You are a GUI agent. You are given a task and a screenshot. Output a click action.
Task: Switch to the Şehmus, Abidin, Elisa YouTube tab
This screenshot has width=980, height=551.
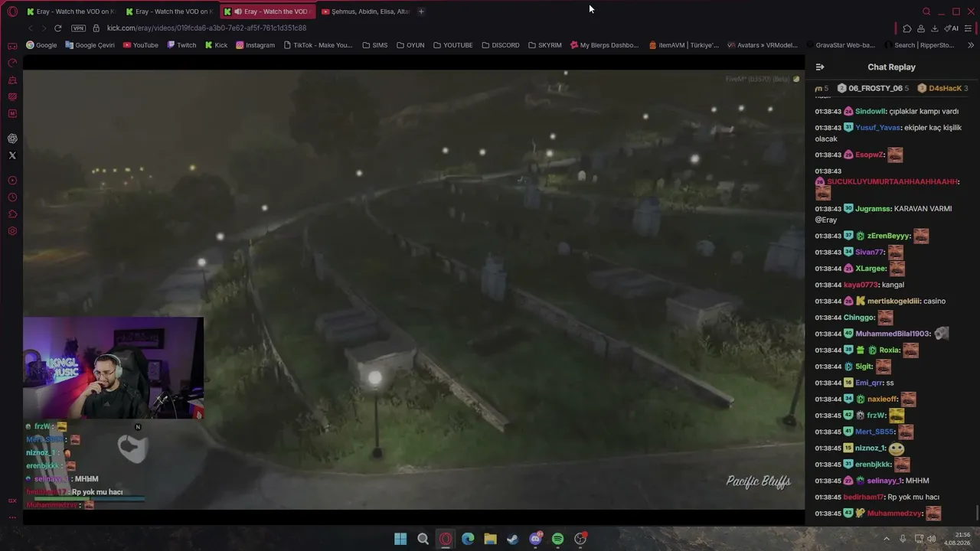[366, 11]
